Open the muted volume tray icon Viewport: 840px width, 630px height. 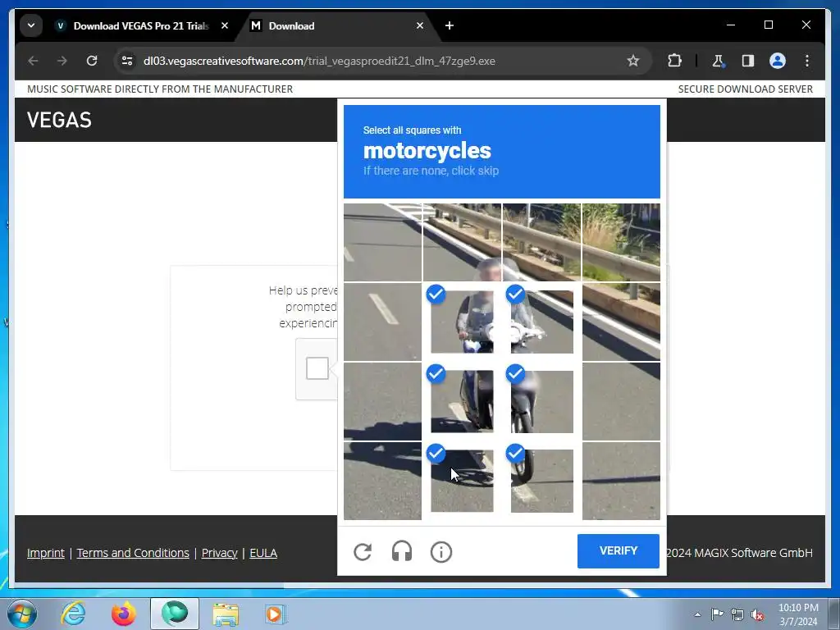coord(757,614)
